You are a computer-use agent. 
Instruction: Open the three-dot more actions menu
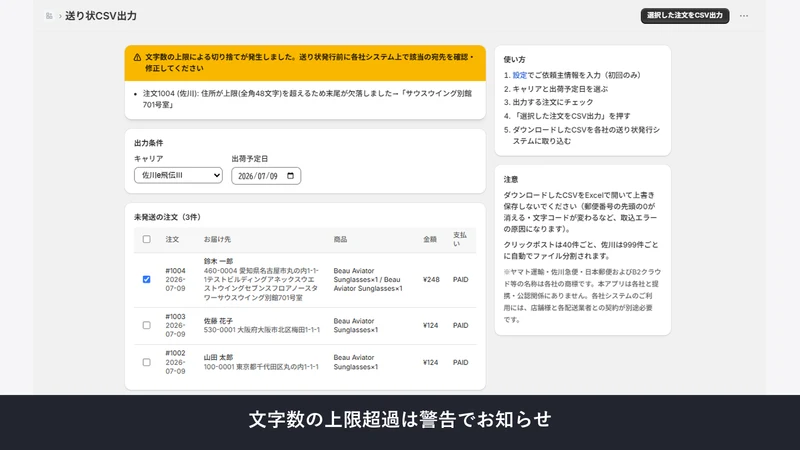[x=744, y=16]
